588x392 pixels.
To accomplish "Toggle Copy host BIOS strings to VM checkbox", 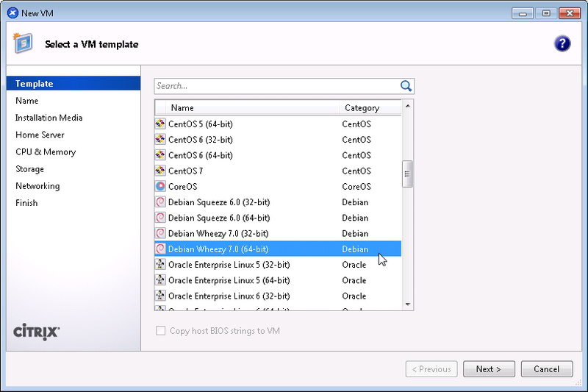I will [x=160, y=330].
